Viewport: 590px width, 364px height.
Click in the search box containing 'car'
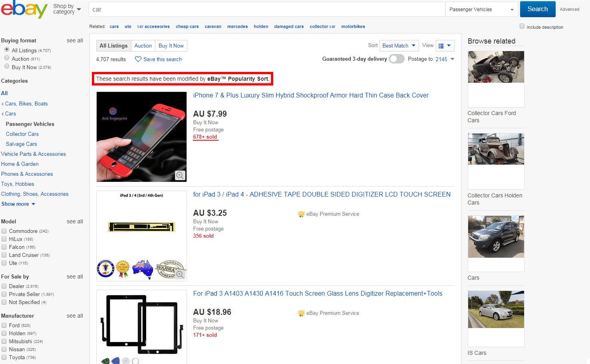tap(267, 9)
